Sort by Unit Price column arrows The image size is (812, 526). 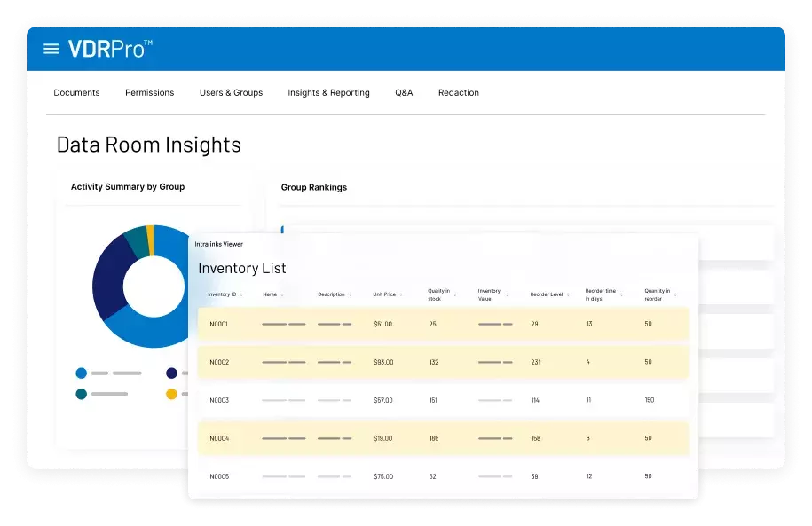pos(401,294)
